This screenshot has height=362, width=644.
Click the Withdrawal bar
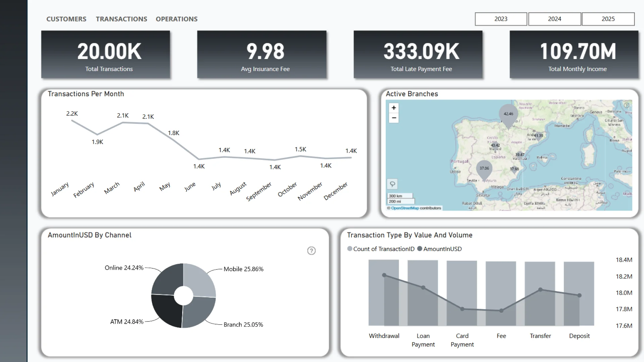(384, 293)
